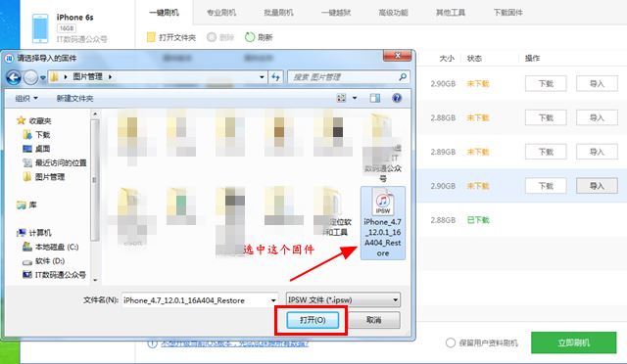Image resolution: width=627 pixels, height=364 pixels.
Task: Select 库 in the sidebar
Action: [26, 205]
